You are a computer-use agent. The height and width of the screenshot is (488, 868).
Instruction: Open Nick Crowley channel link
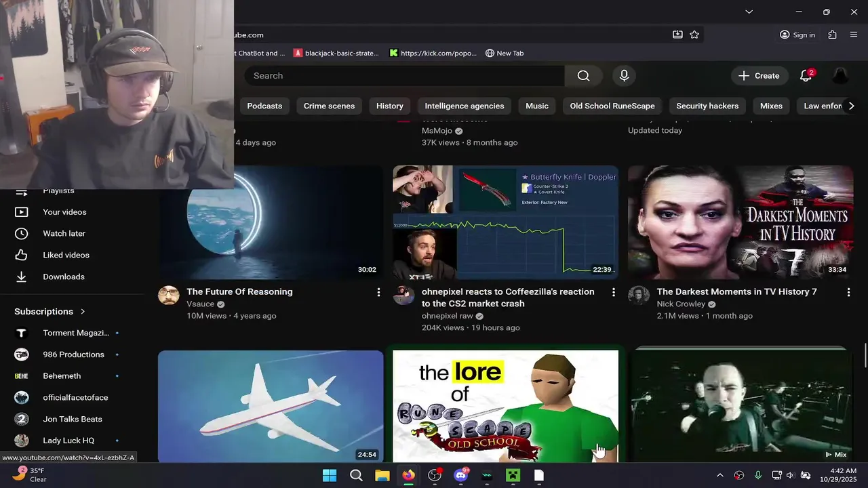point(681,304)
